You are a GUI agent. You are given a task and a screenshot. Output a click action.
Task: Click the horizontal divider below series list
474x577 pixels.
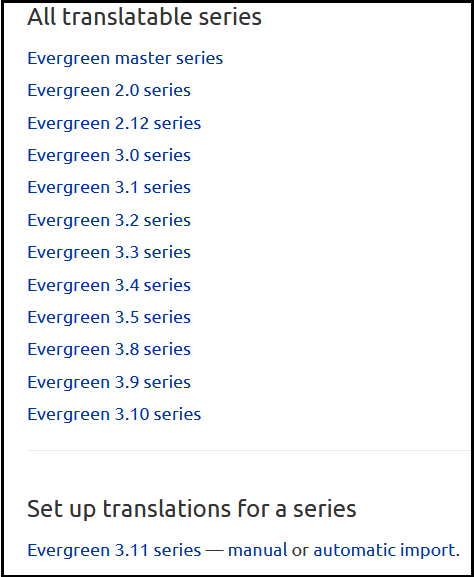tap(249, 450)
